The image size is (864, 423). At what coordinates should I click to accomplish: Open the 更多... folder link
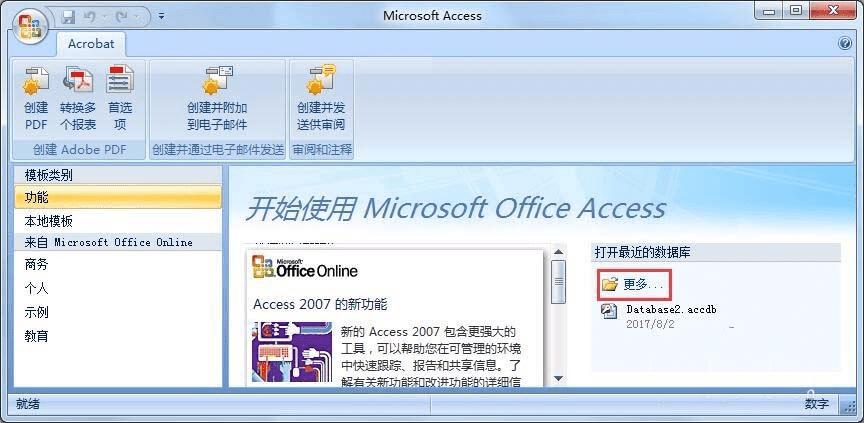point(633,285)
